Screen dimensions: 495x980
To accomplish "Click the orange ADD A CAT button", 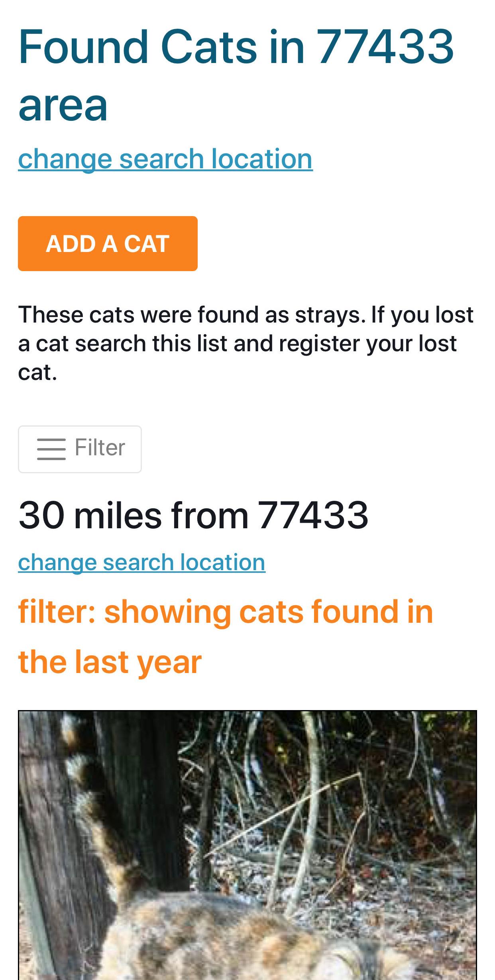I will (108, 244).
